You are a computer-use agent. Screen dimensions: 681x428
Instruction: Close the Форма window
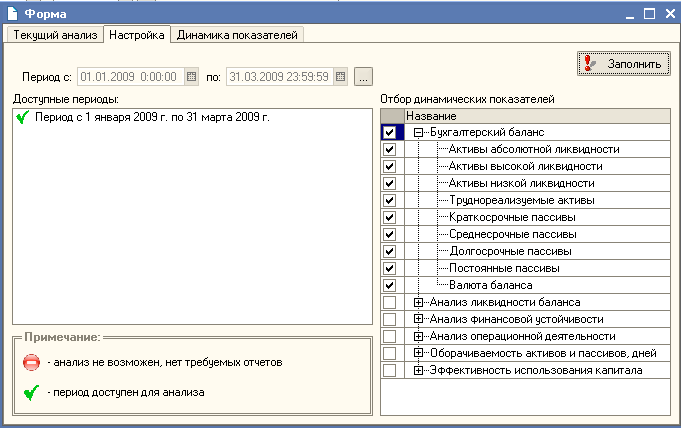(x=670, y=14)
